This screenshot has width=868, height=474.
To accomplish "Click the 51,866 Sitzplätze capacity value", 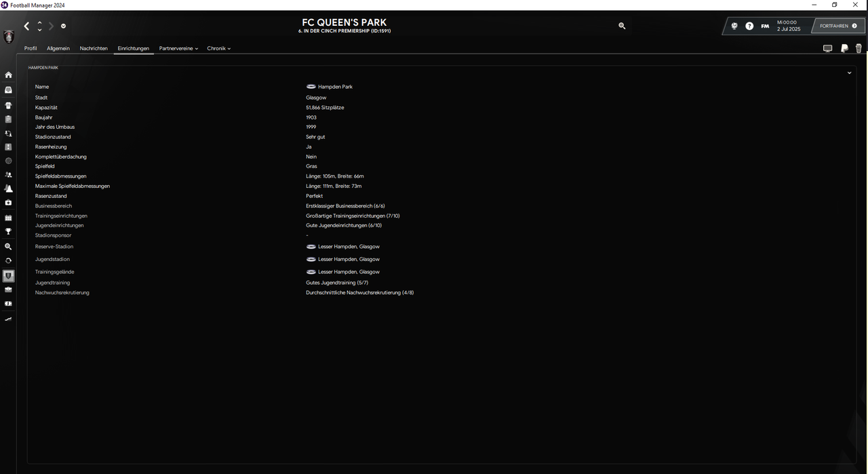I will pos(325,107).
